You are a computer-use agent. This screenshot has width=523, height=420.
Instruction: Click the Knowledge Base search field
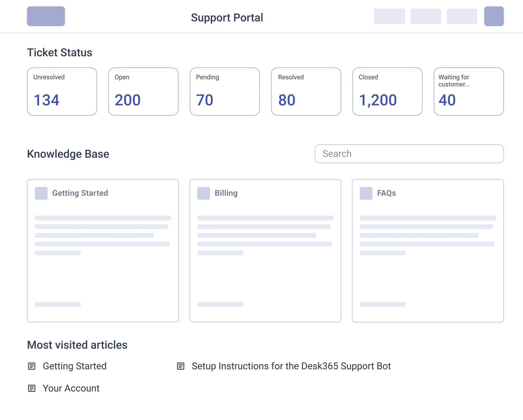409,154
